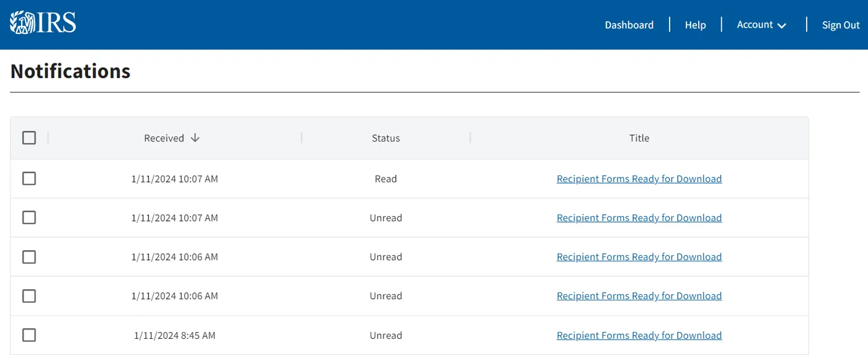
Task: Click the Unread status in 8:45 AM row
Action: coord(386,335)
